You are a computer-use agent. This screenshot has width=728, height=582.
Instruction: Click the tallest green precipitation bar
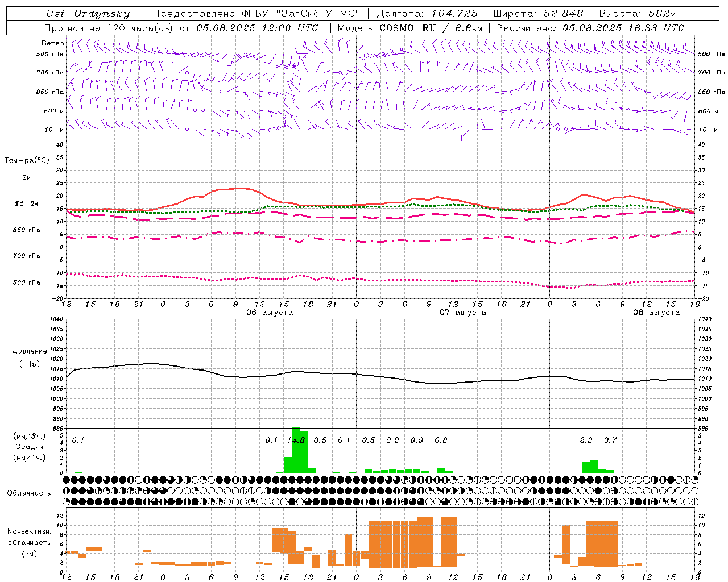coord(296,450)
